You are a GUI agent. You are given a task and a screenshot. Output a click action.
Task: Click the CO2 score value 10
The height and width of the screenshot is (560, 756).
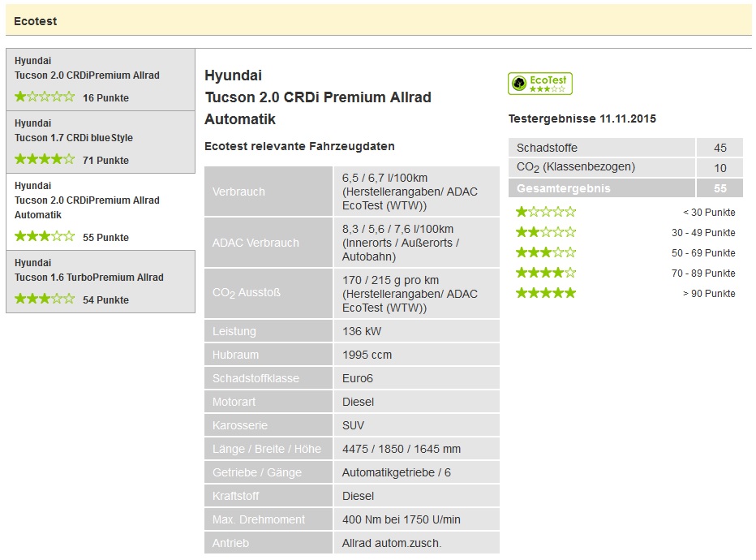pyautogui.click(x=719, y=168)
